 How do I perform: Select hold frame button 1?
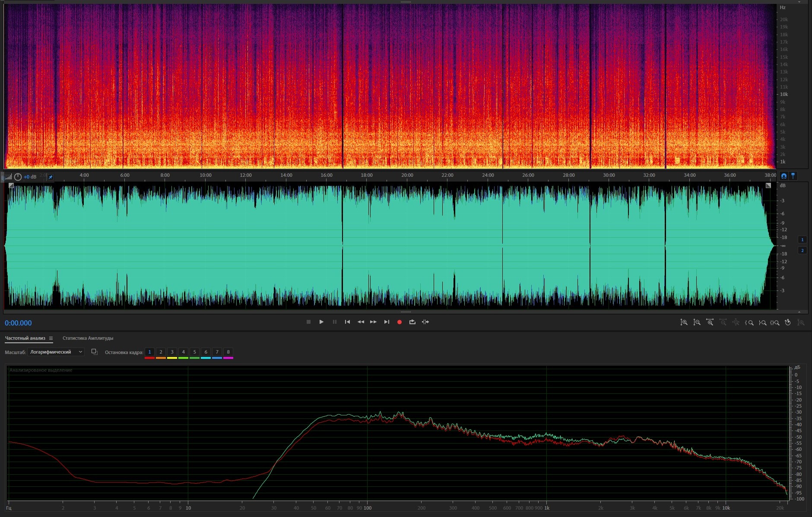(x=149, y=352)
